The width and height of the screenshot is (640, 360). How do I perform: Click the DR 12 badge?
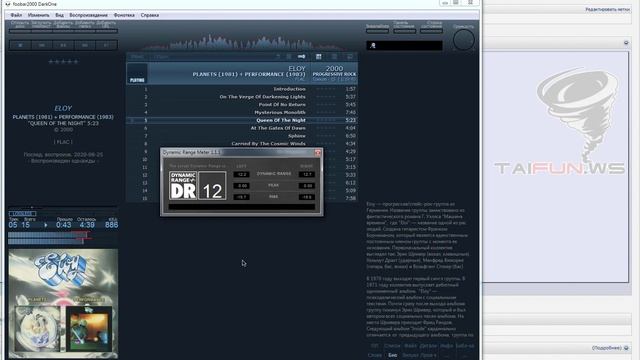pyautogui.click(x=198, y=185)
